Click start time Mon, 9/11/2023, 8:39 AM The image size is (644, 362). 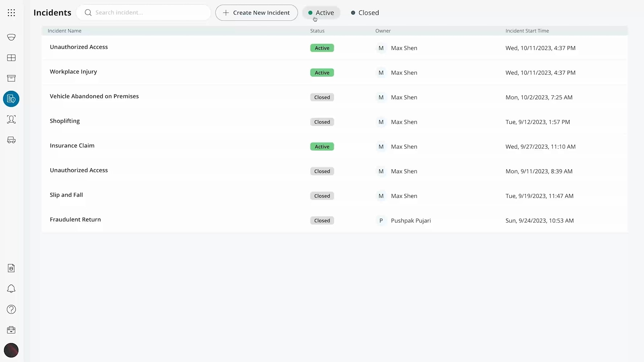539,171
